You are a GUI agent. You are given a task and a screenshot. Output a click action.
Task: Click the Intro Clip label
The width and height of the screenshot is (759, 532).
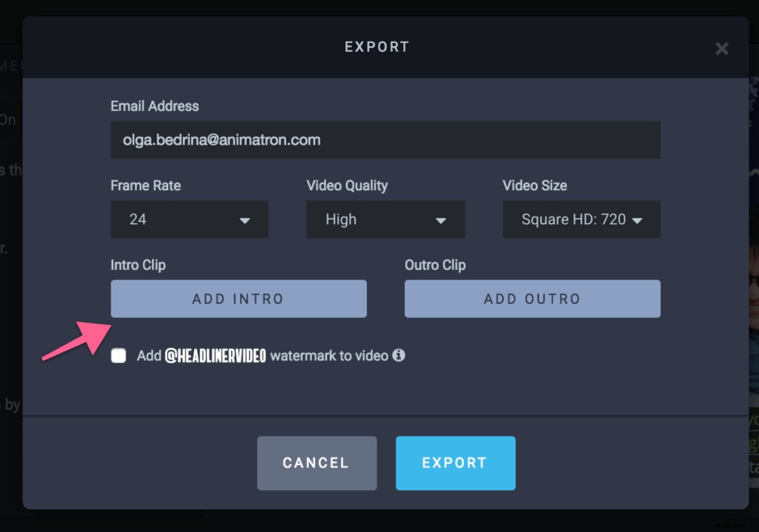pyautogui.click(x=138, y=265)
